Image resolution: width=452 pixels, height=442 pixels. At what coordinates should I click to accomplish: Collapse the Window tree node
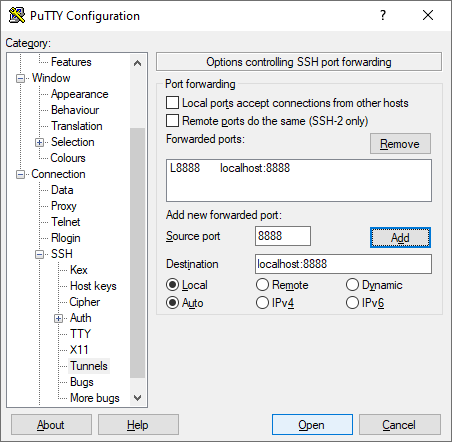point(21,79)
